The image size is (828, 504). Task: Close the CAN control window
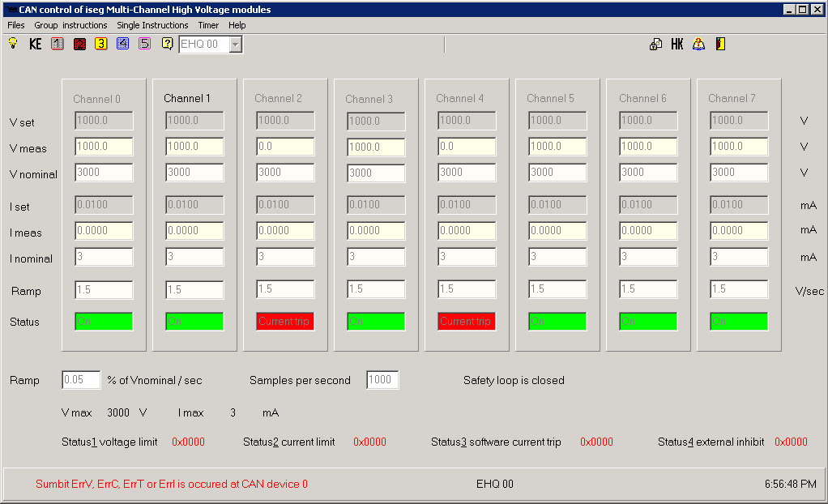click(x=817, y=10)
